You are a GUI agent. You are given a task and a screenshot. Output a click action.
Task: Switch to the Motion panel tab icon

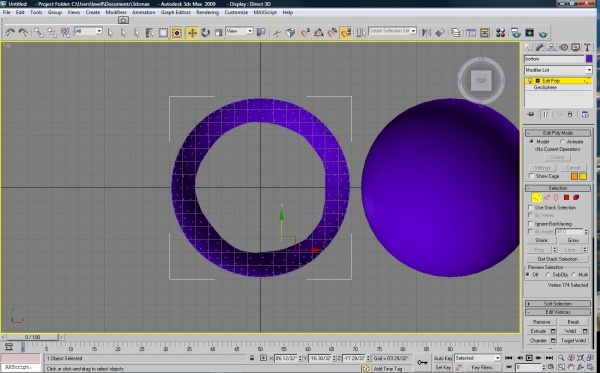[x=563, y=47]
